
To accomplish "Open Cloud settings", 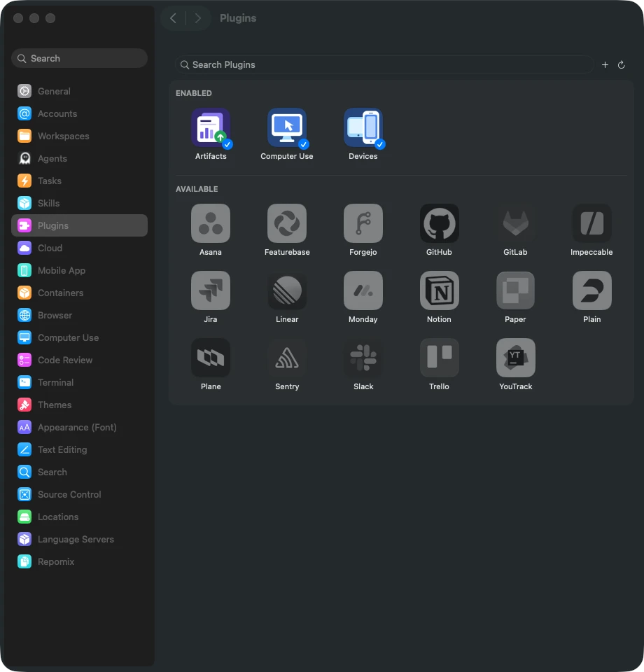I will pos(79,248).
